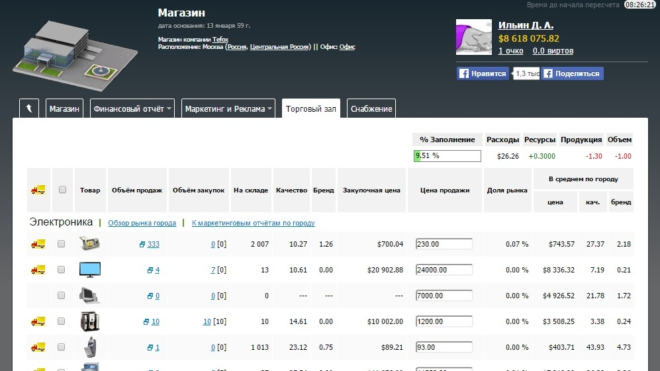Click the 08:26:21 countdown timer
Image resolution: width=660 pixels, height=371 pixels.
coord(640,5)
